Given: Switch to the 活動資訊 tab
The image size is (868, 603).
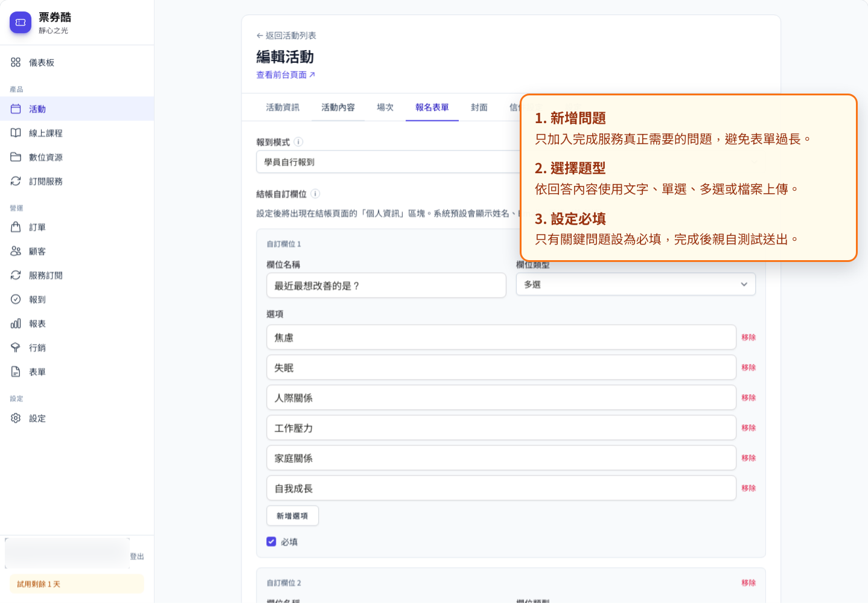Looking at the screenshot, I should click(x=282, y=107).
